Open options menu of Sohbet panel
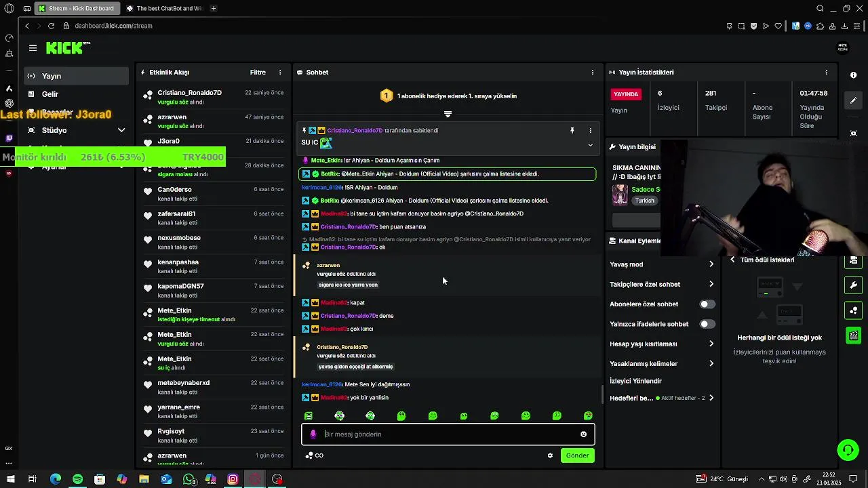The width and height of the screenshot is (868, 488). pos(593,72)
